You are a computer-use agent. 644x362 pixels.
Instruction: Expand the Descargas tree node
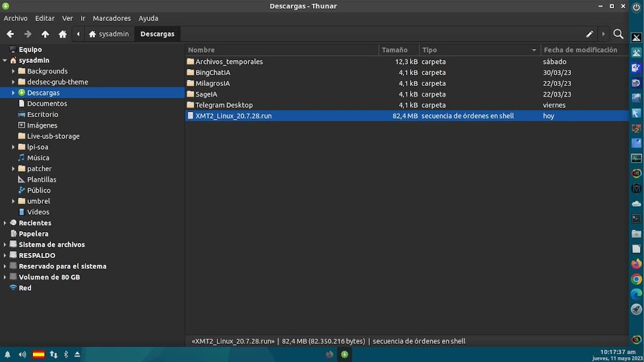(x=13, y=93)
